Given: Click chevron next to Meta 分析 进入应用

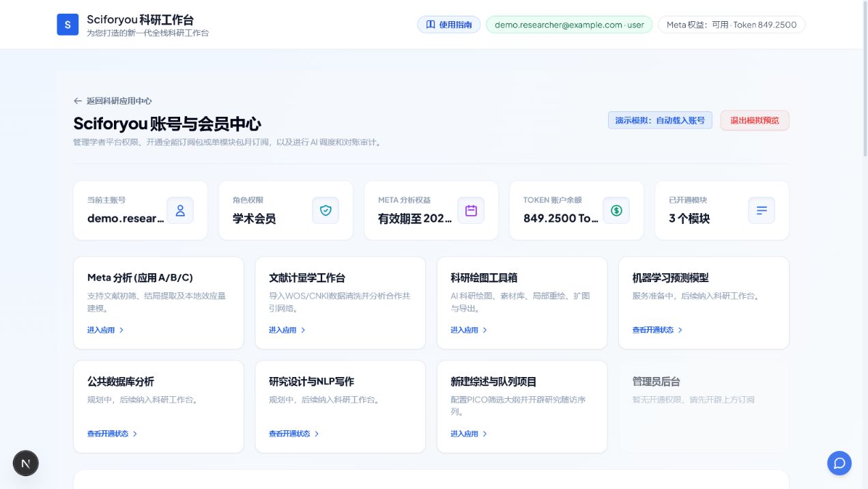Looking at the screenshot, I should pyautogui.click(x=121, y=330).
